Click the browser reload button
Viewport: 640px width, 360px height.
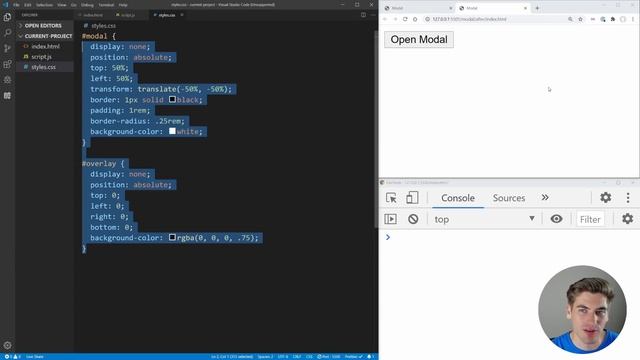(405, 19)
